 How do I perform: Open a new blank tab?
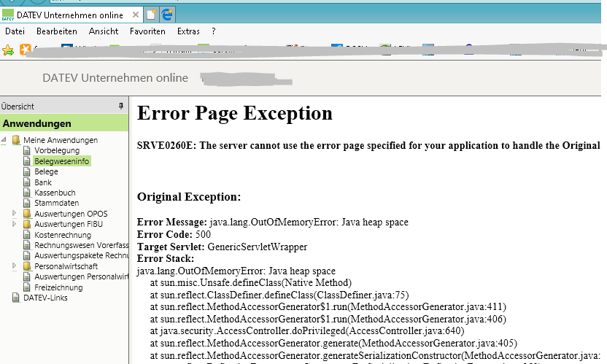[151, 15]
